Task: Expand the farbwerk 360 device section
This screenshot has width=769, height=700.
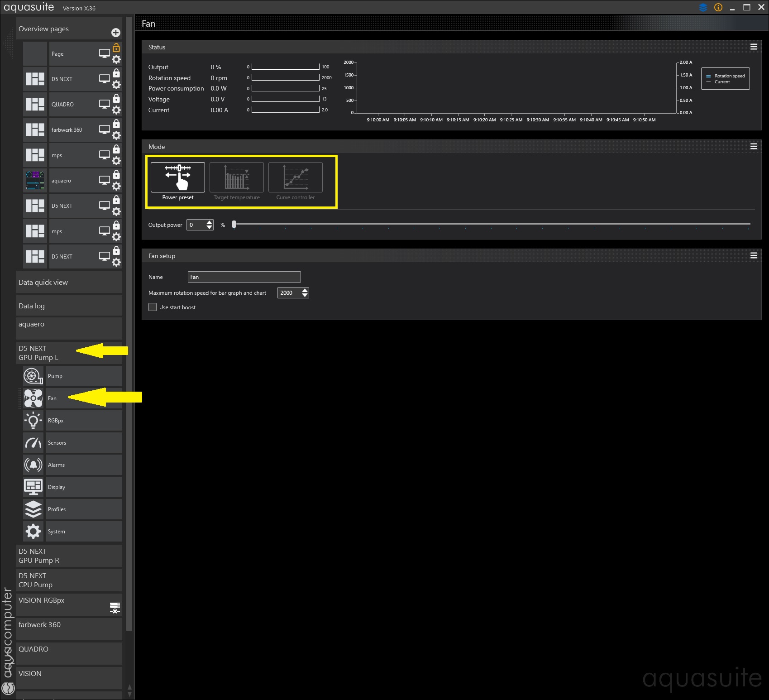Action: (x=69, y=629)
